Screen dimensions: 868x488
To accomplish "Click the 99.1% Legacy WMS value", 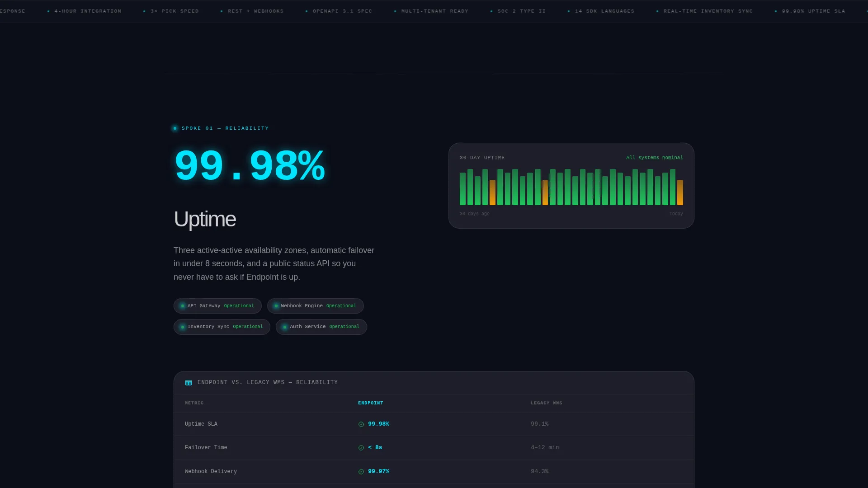I will click(x=540, y=424).
